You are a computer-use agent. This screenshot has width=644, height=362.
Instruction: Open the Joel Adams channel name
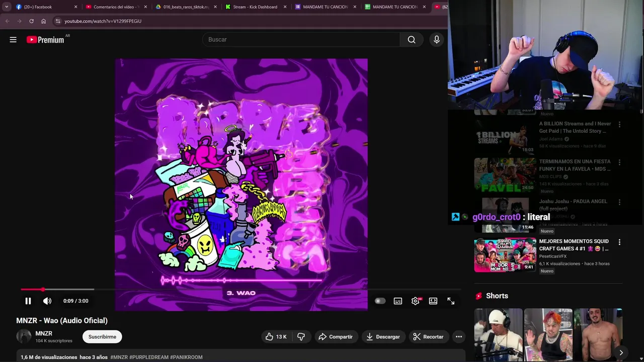coord(551,139)
